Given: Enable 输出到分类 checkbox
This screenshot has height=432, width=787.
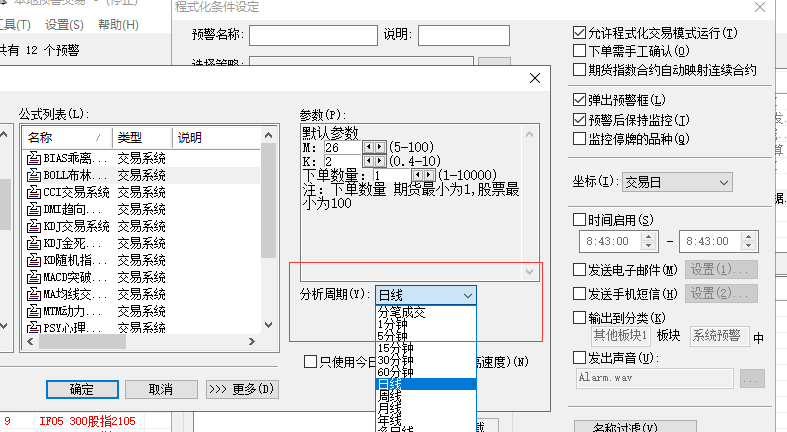Looking at the screenshot, I should [x=579, y=318].
